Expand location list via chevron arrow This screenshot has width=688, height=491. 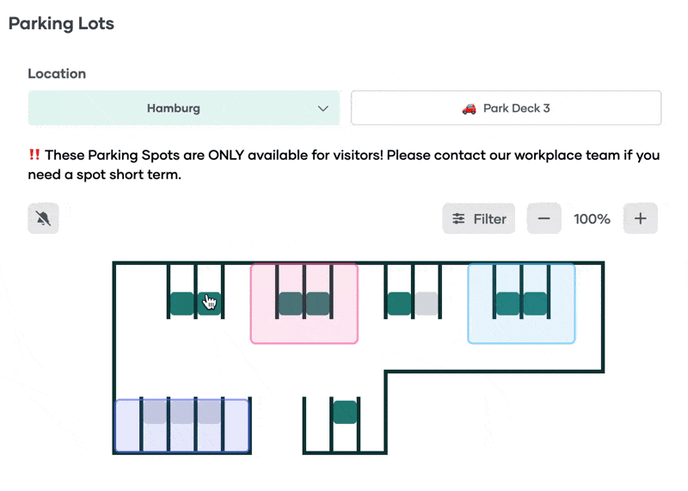click(322, 108)
